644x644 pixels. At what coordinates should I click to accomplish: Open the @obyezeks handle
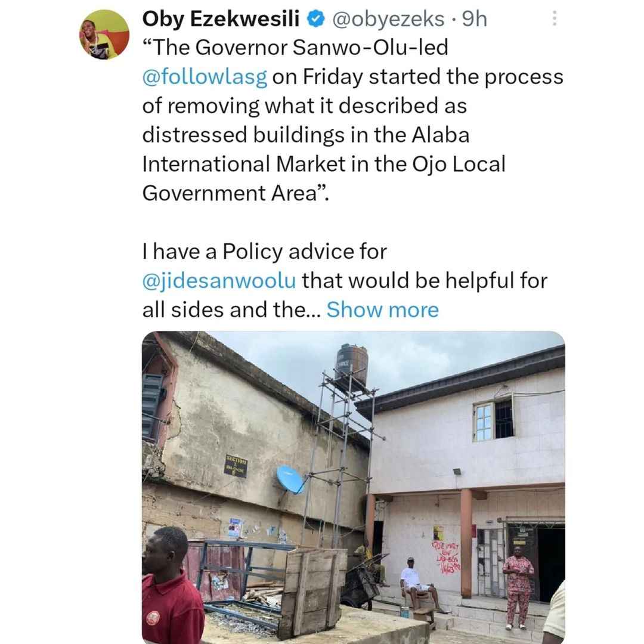click(388, 19)
